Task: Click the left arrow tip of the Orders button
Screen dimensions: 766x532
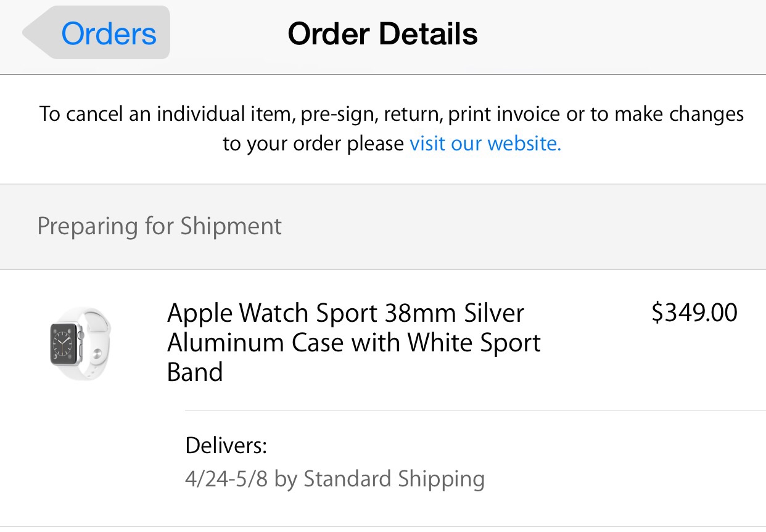Action: [x=30, y=33]
